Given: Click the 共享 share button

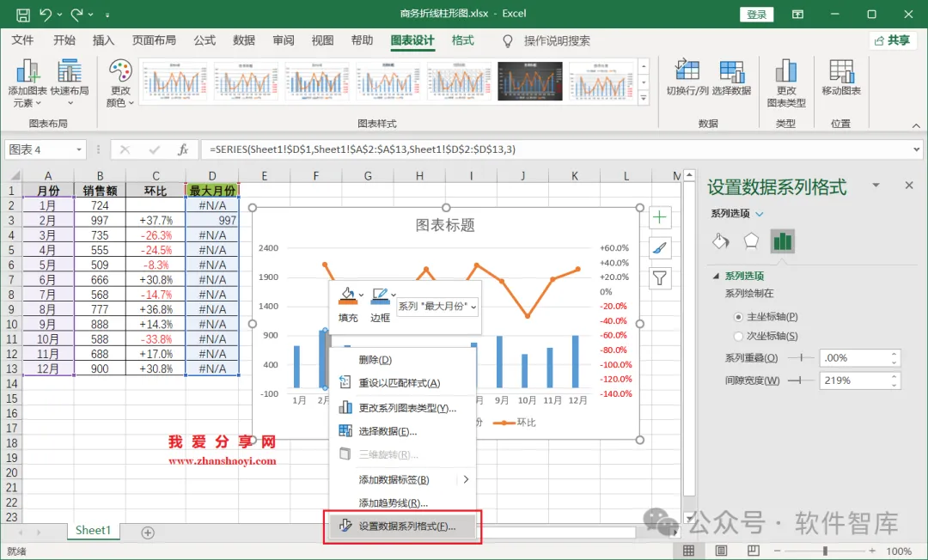Looking at the screenshot, I should (893, 40).
